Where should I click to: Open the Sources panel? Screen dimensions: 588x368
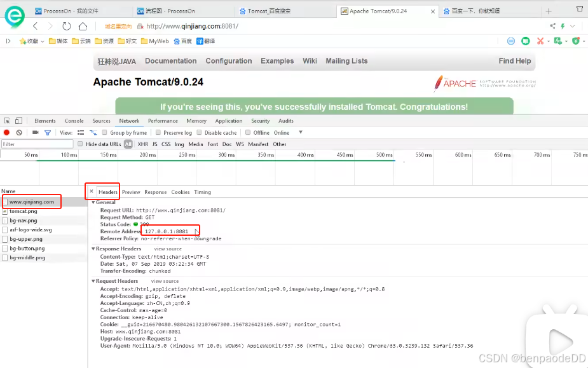pyautogui.click(x=101, y=121)
